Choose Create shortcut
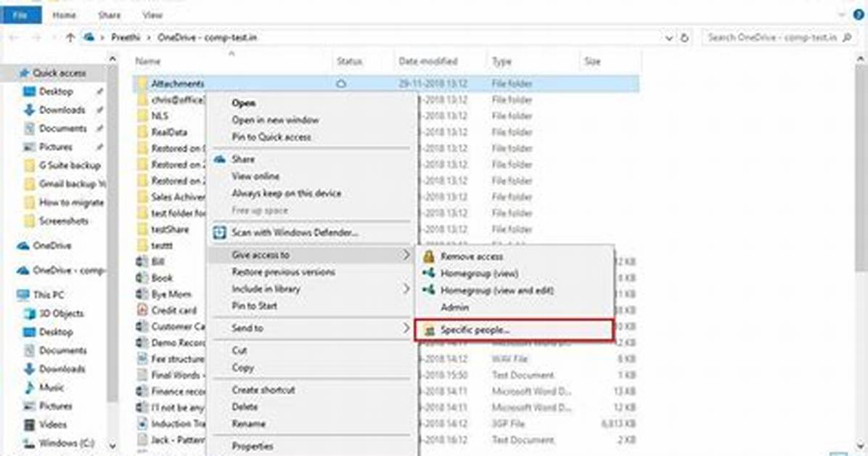 263,390
